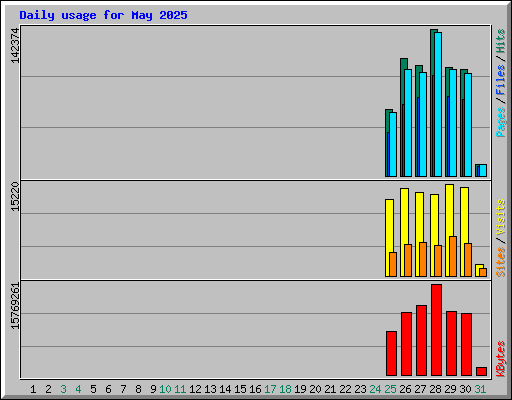This screenshot has height=400, width=512.
Task: Click the orange Sites legend label
Action: [500, 262]
